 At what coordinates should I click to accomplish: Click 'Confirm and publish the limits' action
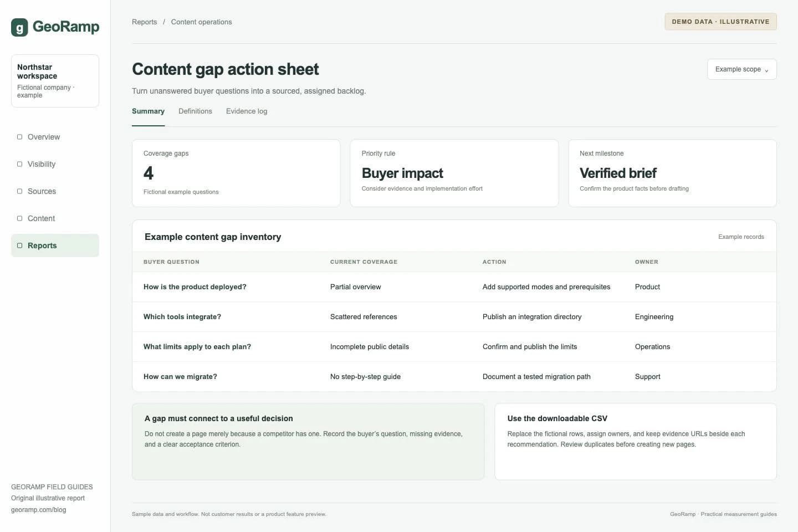530,347
